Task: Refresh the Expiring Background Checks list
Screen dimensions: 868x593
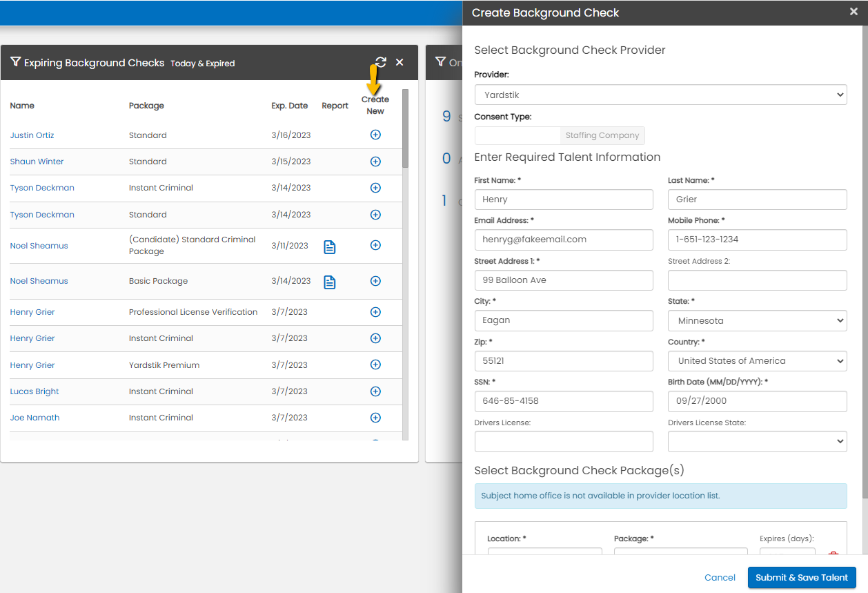Action: point(379,61)
